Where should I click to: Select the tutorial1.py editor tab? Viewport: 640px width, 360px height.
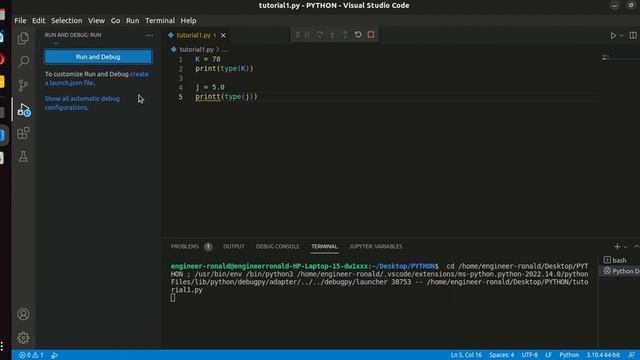point(193,36)
